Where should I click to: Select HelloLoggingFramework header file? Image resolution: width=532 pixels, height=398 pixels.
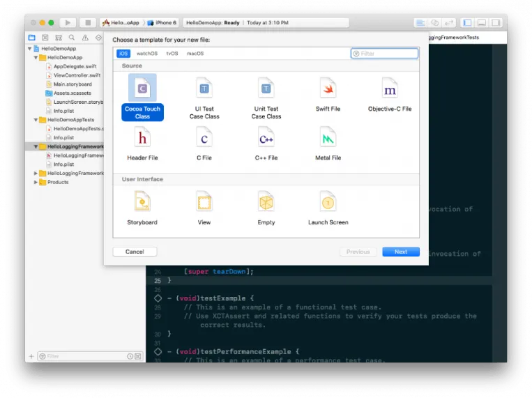(79, 155)
